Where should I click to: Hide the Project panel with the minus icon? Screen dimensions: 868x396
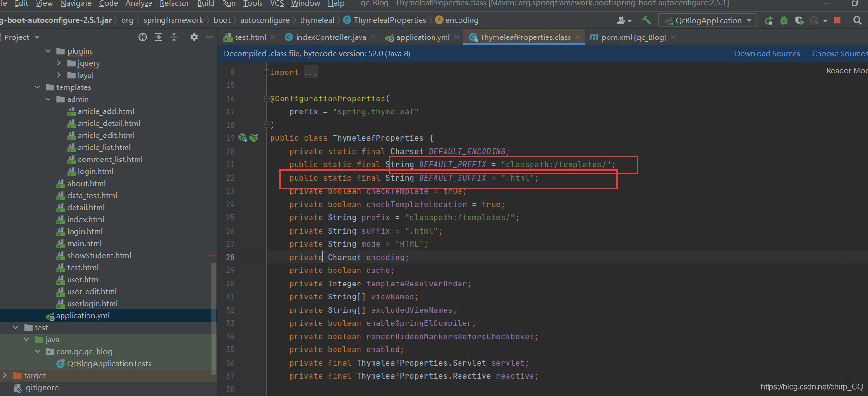click(210, 37)
